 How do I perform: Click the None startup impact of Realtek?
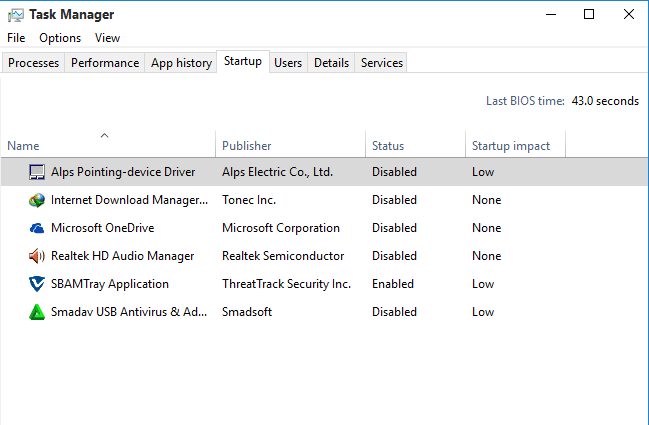coord(487,256)
